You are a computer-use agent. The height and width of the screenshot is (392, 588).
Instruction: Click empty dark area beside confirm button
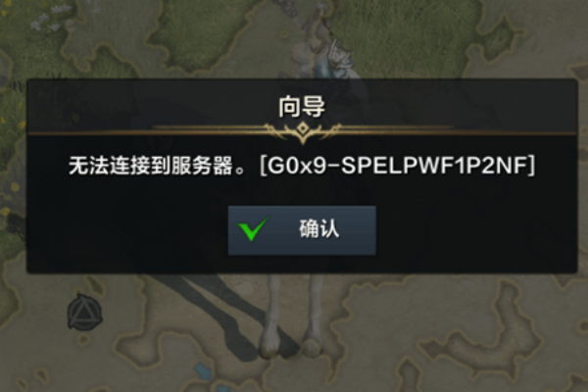[468, 230]
